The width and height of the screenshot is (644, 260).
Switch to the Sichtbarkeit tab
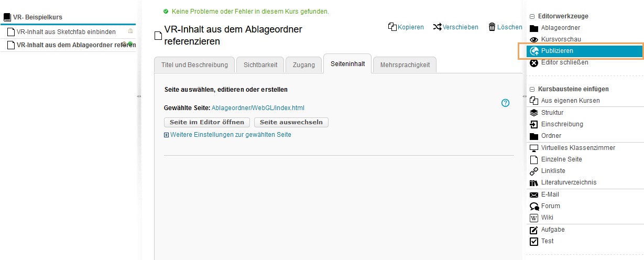(260, 65)
